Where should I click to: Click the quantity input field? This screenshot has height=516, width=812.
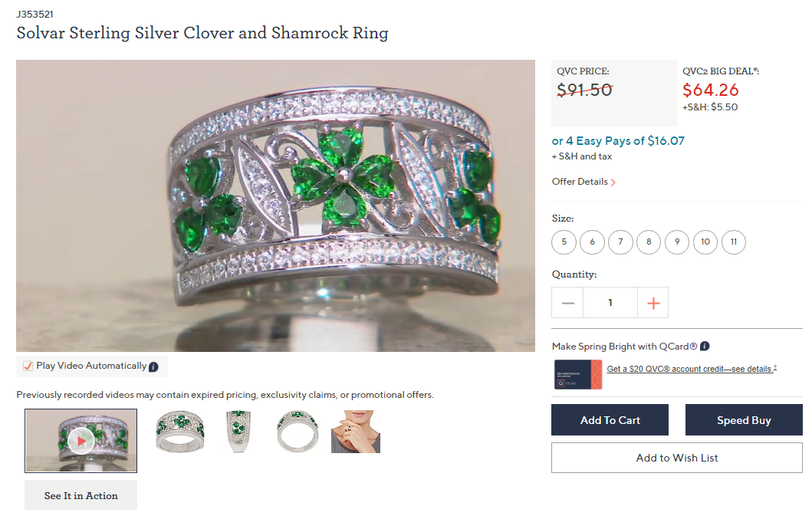pos(610,303)
